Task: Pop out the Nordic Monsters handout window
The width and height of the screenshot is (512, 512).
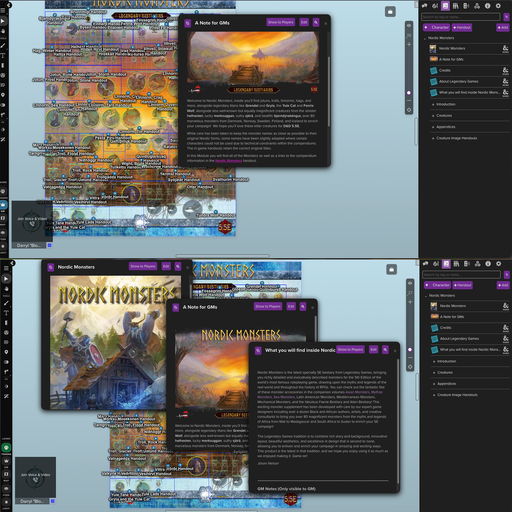Action: [x=51, y=267]
